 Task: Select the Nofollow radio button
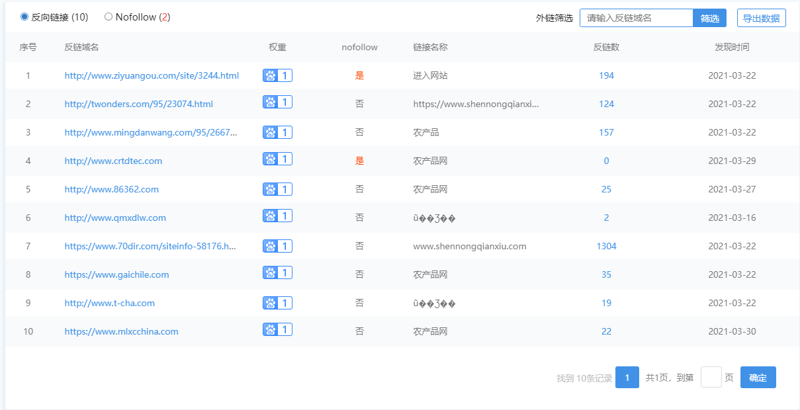(109, 17)
